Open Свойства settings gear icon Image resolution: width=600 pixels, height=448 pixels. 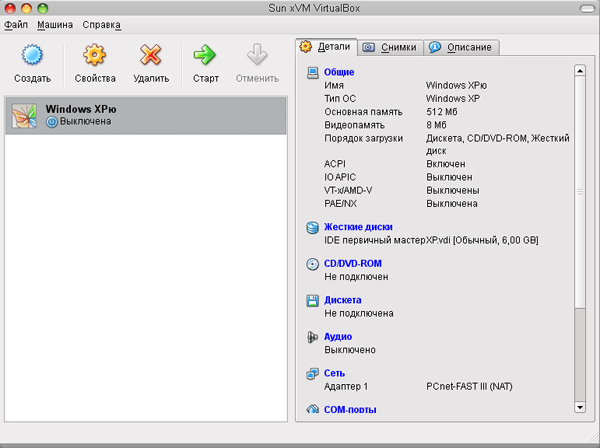(x=95, y=55)
